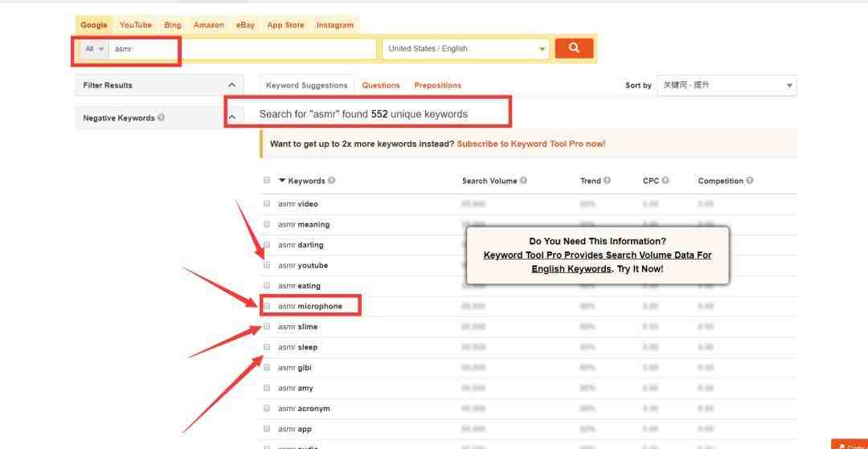Click the keyword text asmr slime
Viewport: 868px width, 449px height.
[298, 327]
